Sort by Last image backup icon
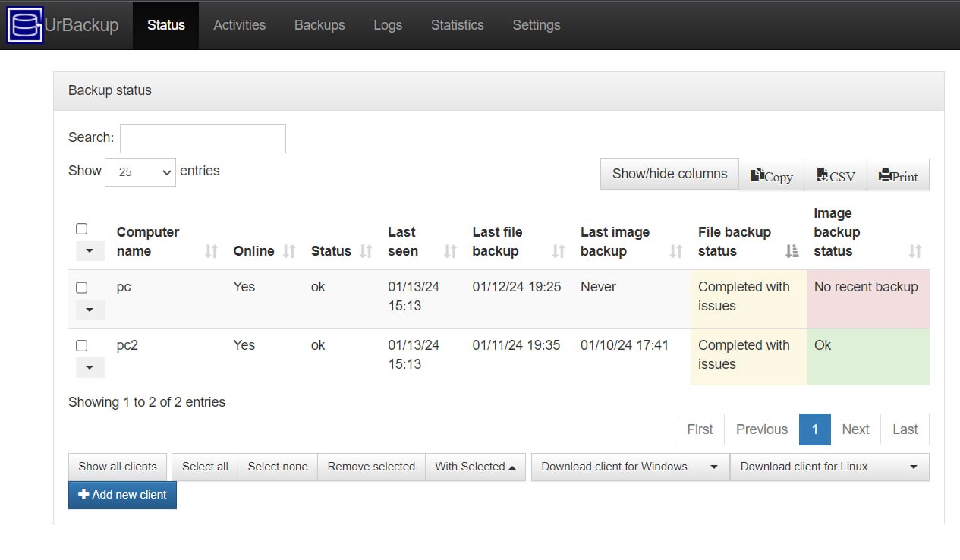The height and width of the screenshot is (560, 960). click(x=675, y=251)
